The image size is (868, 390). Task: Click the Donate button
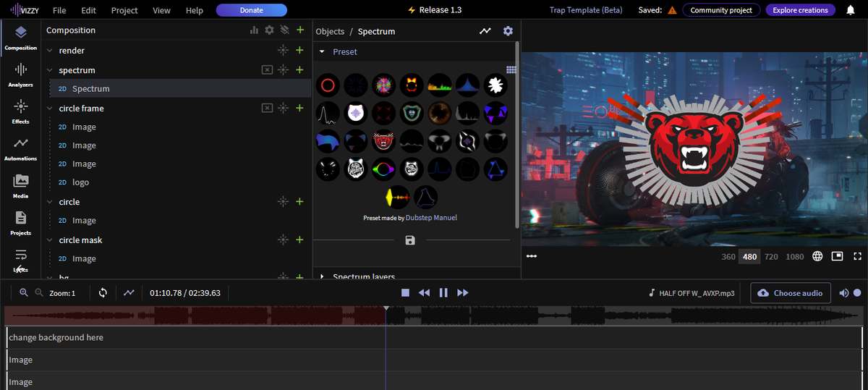(x=251, y=10)
